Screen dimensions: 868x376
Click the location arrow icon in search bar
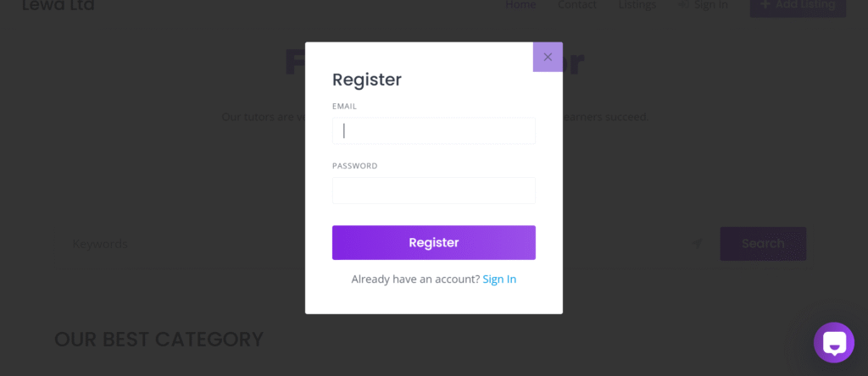[x=697, y=244]
